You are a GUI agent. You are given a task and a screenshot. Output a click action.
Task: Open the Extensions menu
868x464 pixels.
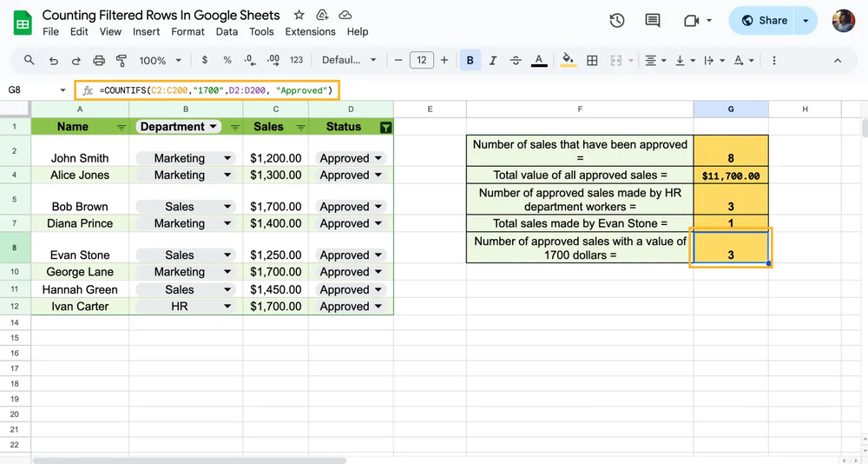tap(310, 31)
